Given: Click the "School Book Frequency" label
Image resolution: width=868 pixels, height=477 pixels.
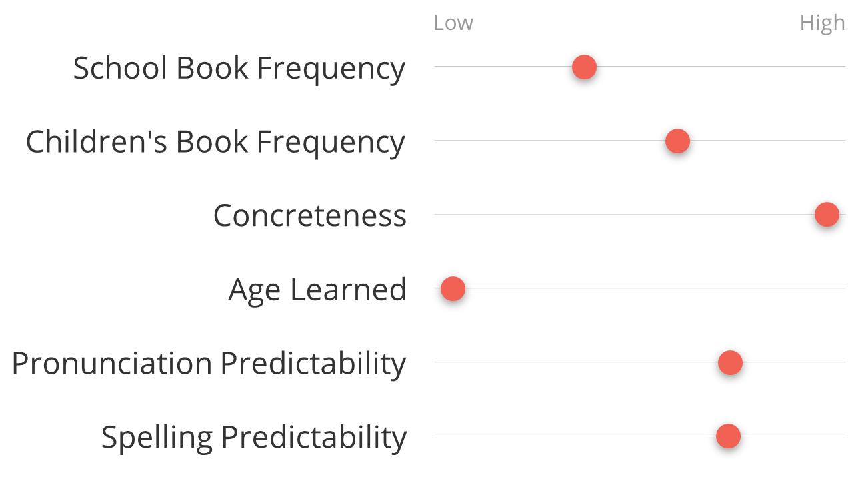Looking at the screenshot, I should 239,68.
